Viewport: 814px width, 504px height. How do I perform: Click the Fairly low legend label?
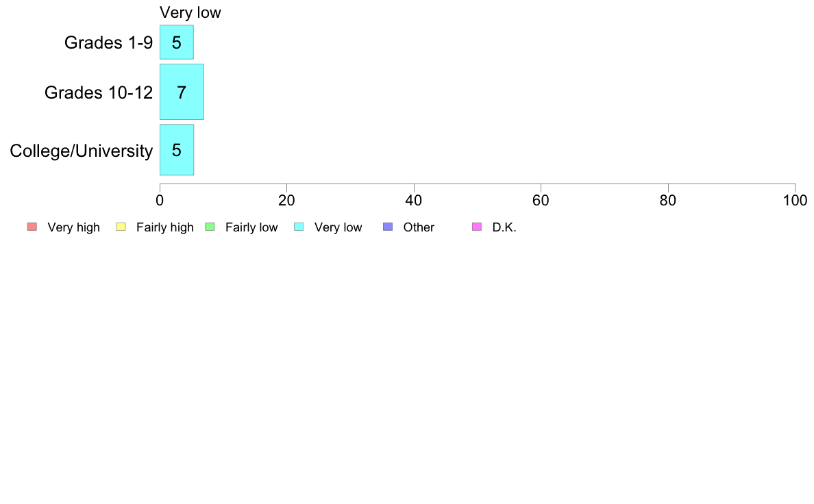pyautogui.click(x=251, y=227)
